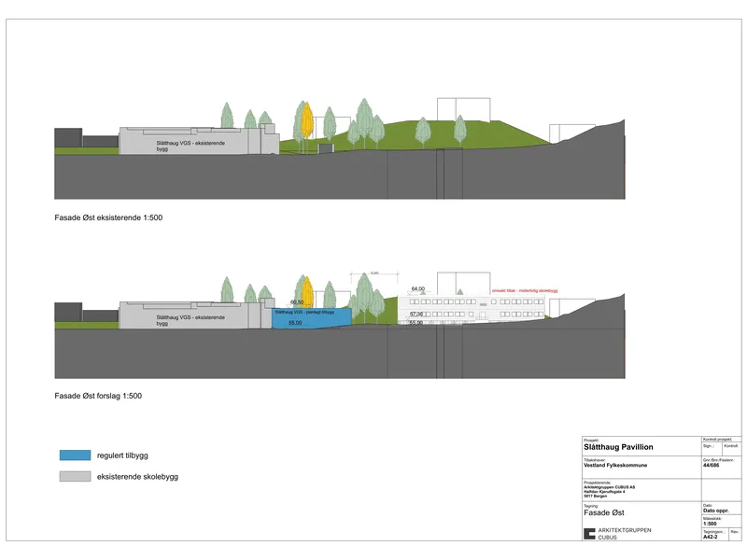Click '55,00' at the white school building base
The height and width of the screenshot is (560, 747).
(416, 323)
